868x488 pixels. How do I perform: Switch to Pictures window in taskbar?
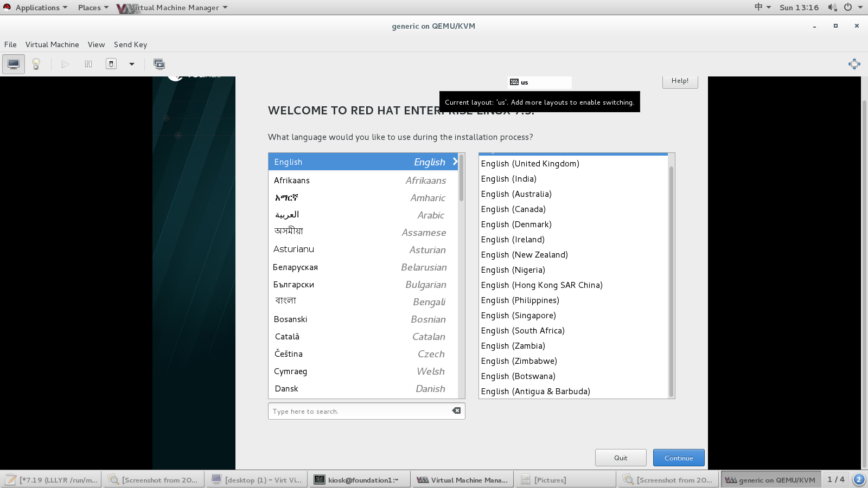pyautogui.click(x=565, y=480)
